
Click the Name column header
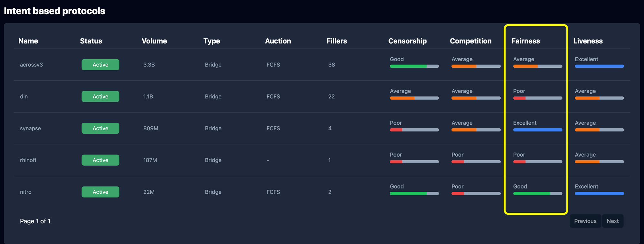28,41
